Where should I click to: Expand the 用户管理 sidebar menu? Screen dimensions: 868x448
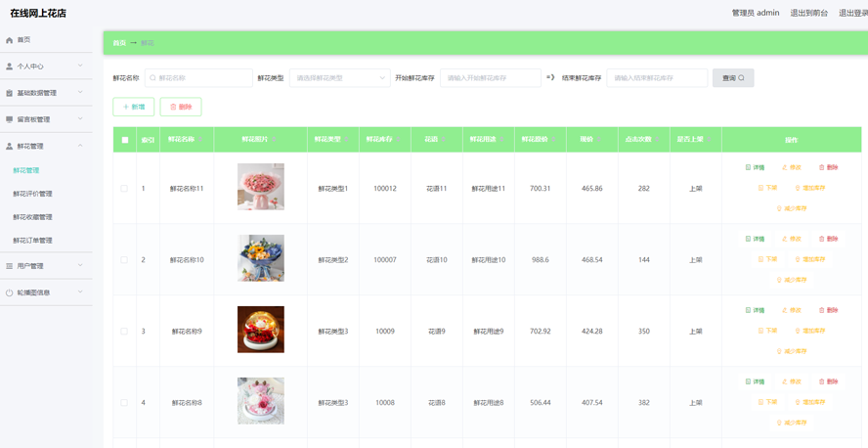click(46, 266)
